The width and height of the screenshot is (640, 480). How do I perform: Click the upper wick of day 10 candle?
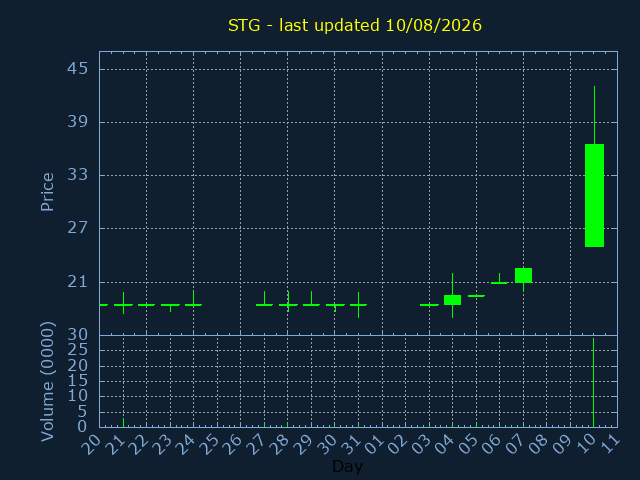point(594,115)
